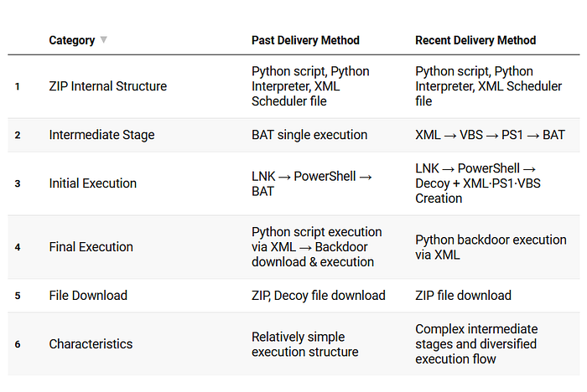Select row number 3
The width and height of the screenshot is (587, 392).
tap(17, 183)
